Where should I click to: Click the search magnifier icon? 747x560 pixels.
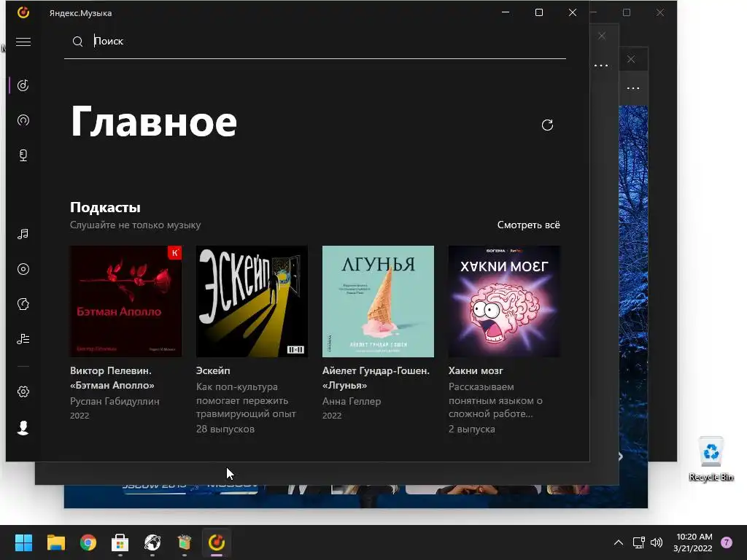point(77,42)
